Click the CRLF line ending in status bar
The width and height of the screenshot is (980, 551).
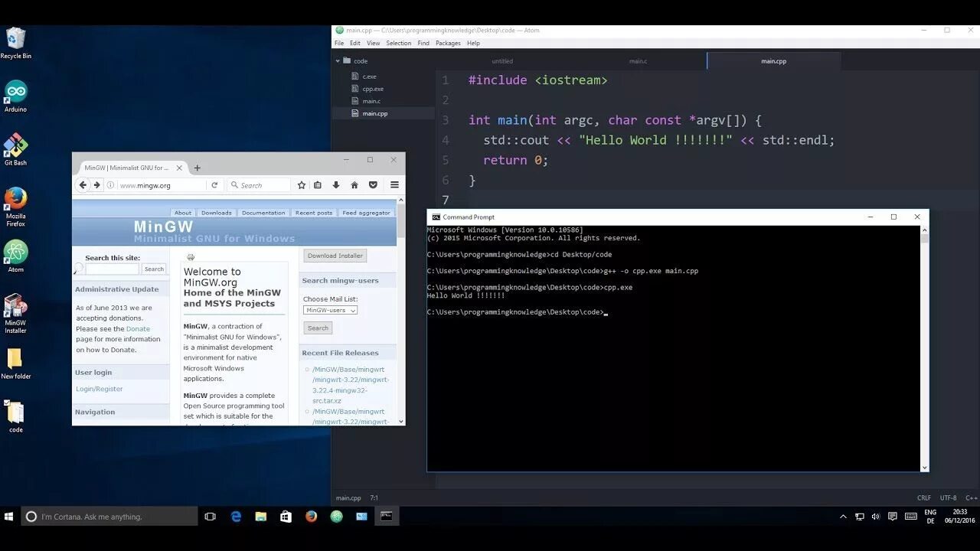(924, 497)
